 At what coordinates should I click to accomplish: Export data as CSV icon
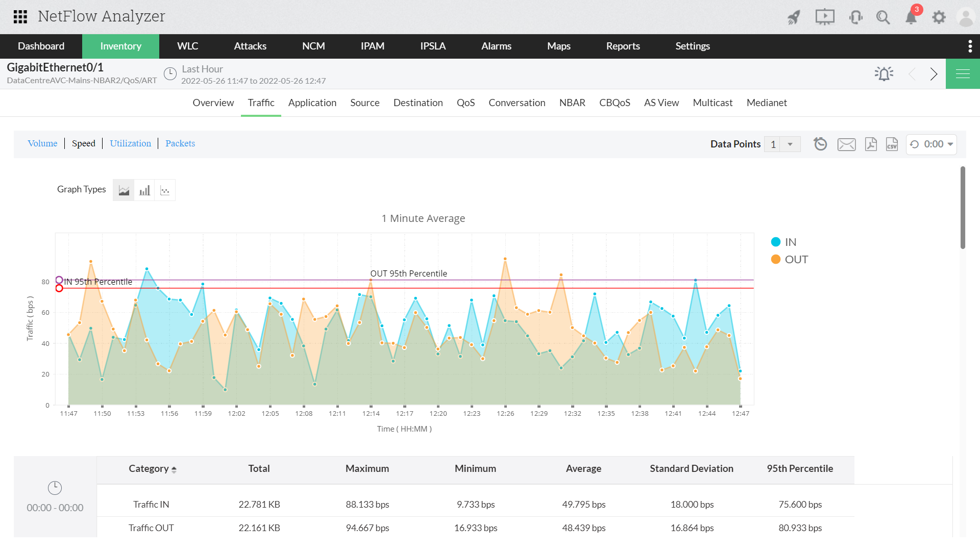coord(892,144)
